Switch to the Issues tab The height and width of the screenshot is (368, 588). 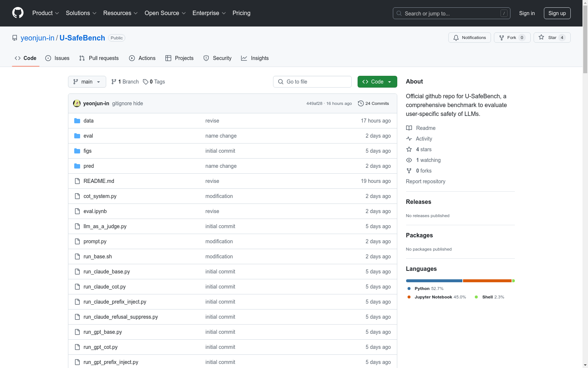(x=57, y=58)
